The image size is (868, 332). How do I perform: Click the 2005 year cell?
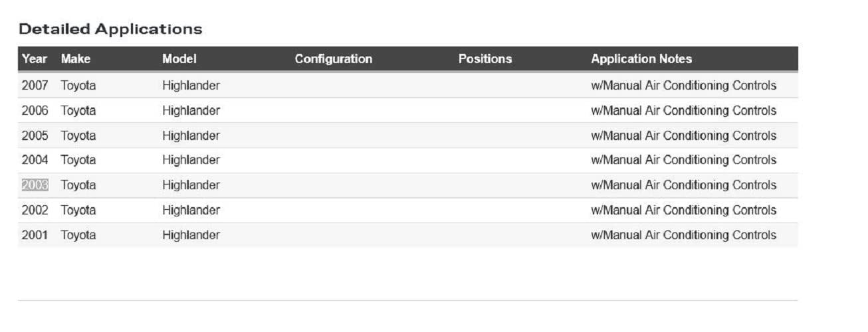35,135
